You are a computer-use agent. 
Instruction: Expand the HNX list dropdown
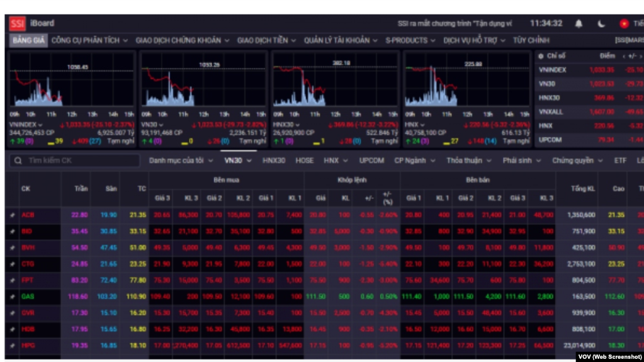[x=335, y=161]
